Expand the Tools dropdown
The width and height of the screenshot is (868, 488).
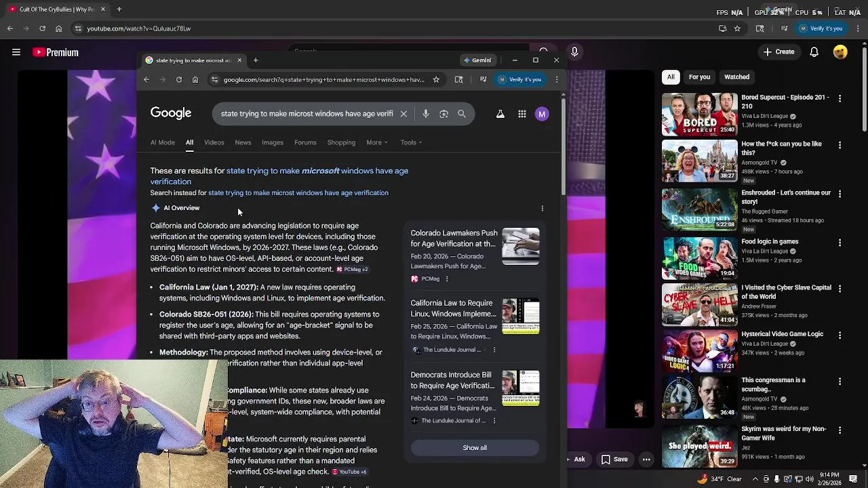pyautogui.click(x=411, y=142)
